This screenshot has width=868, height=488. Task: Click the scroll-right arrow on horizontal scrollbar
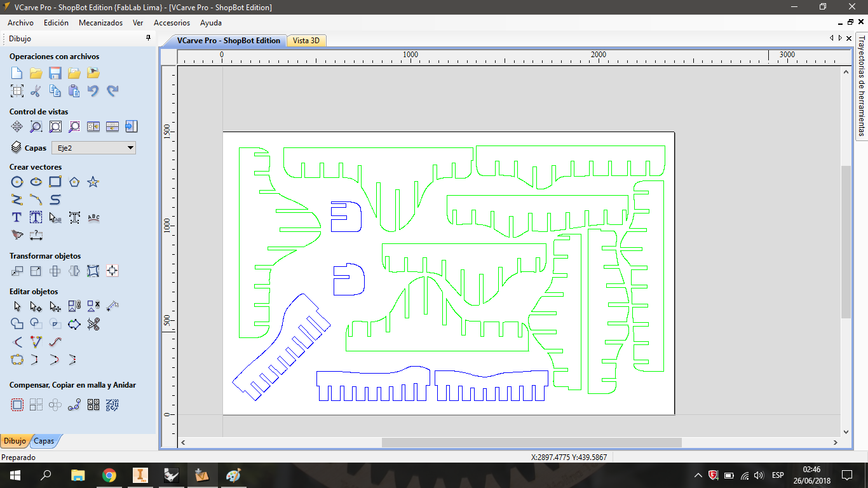point(836,442)
